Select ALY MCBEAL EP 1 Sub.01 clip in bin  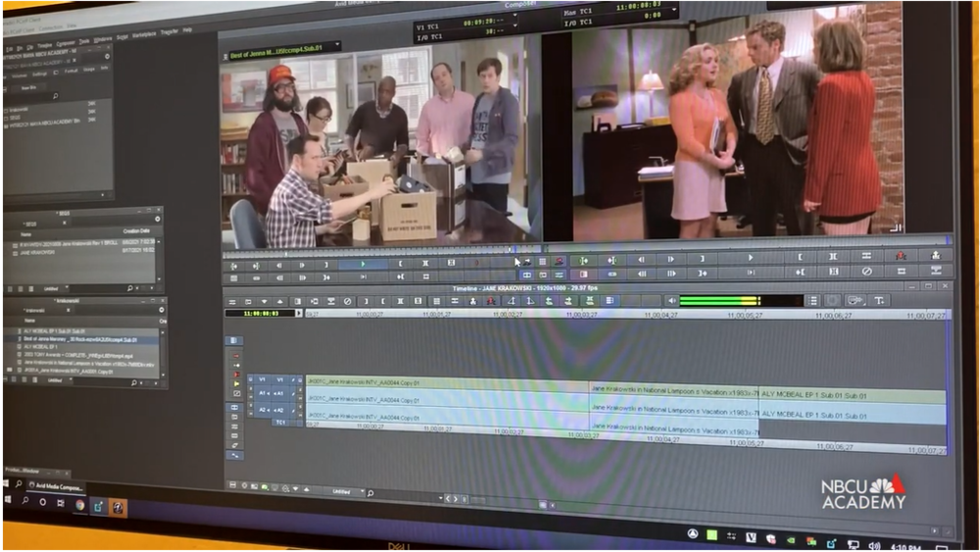[x=54, y=331]
